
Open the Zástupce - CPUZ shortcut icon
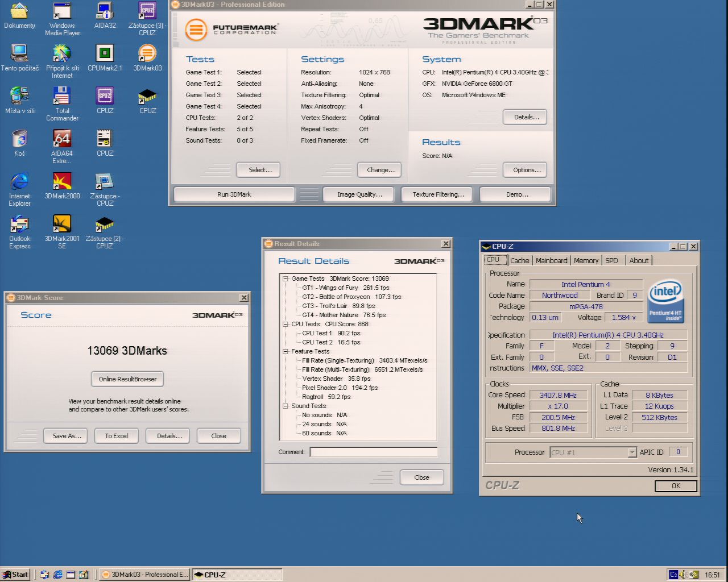(x=105, y=189)
